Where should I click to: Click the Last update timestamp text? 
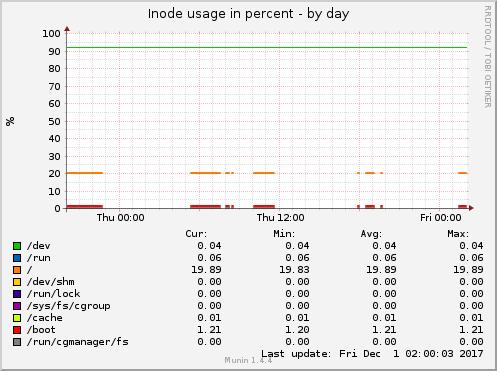372,354
